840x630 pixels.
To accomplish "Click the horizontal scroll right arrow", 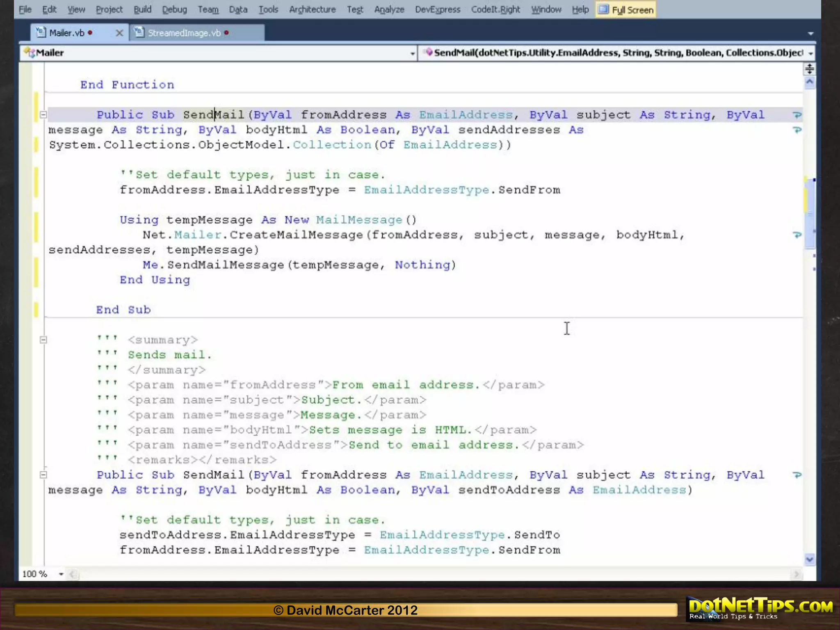I will coord(796,574).
